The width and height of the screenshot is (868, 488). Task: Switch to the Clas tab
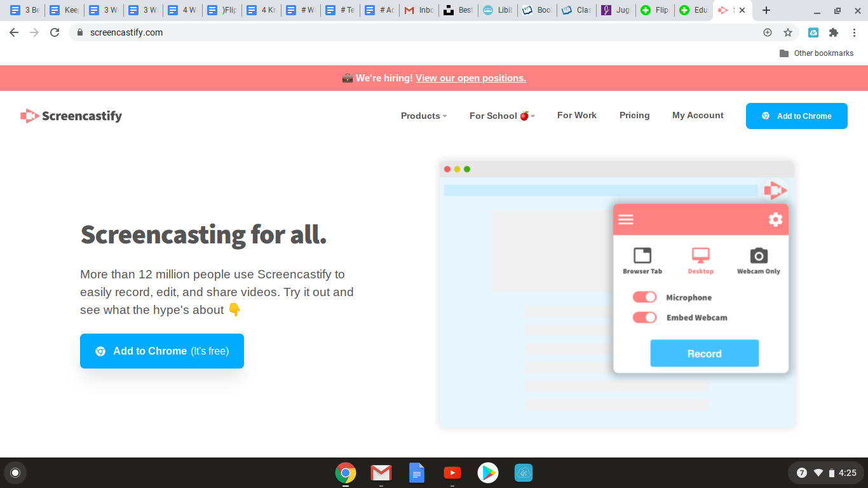point(576,10)
